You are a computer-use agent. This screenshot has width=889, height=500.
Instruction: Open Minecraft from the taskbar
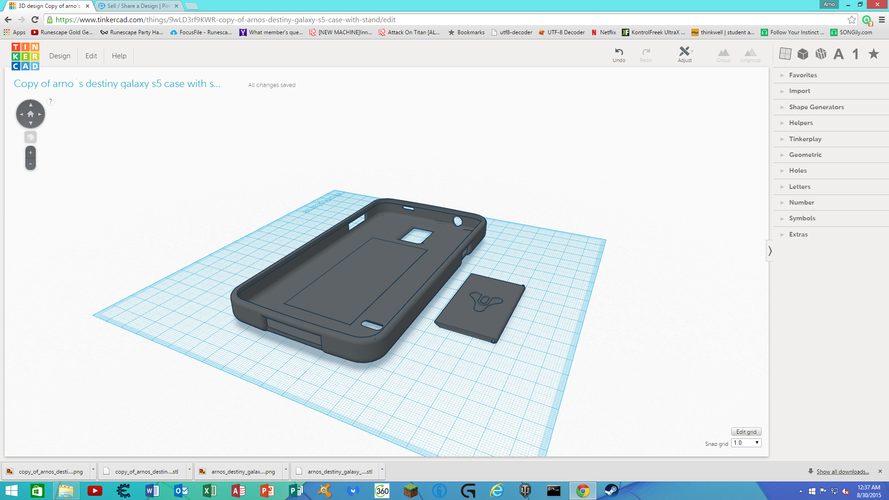(x=410, y=490)
